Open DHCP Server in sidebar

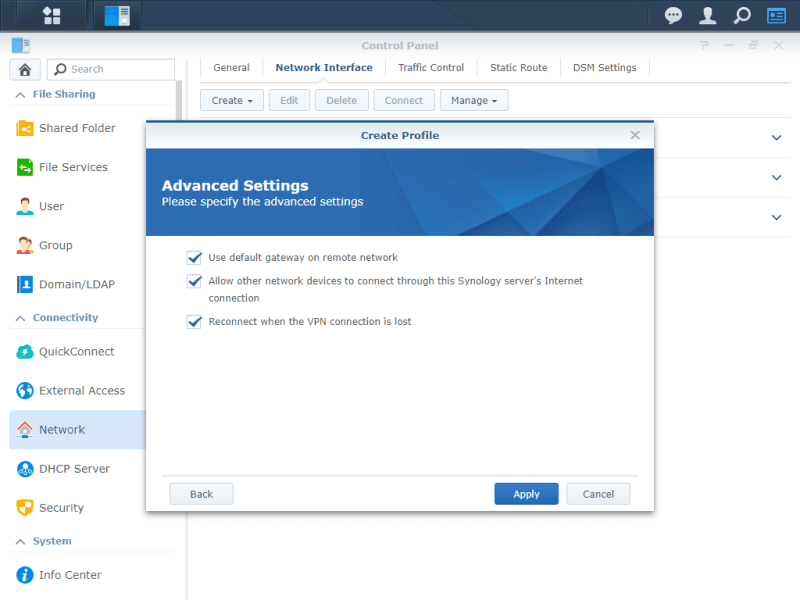coord(74,469)
